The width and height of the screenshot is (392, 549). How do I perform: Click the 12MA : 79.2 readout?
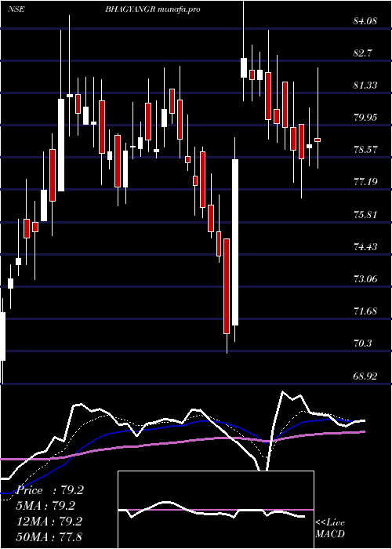click(49, 521)
